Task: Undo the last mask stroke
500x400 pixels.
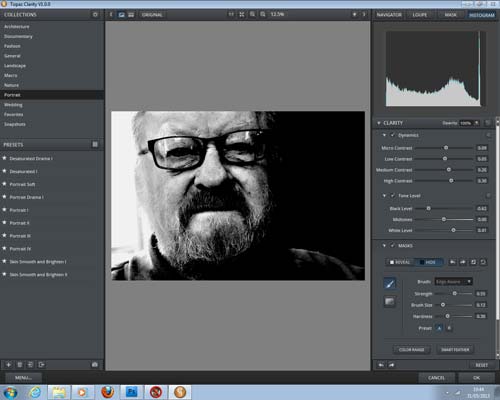Action: pyautogui.click(x=452, y=262)
